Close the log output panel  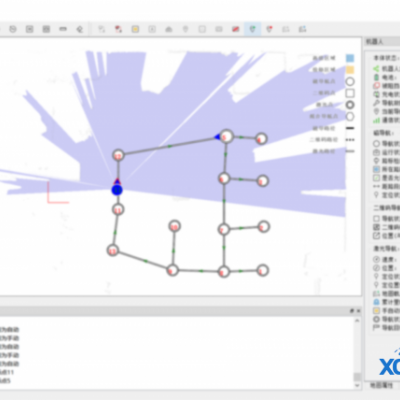358,311
